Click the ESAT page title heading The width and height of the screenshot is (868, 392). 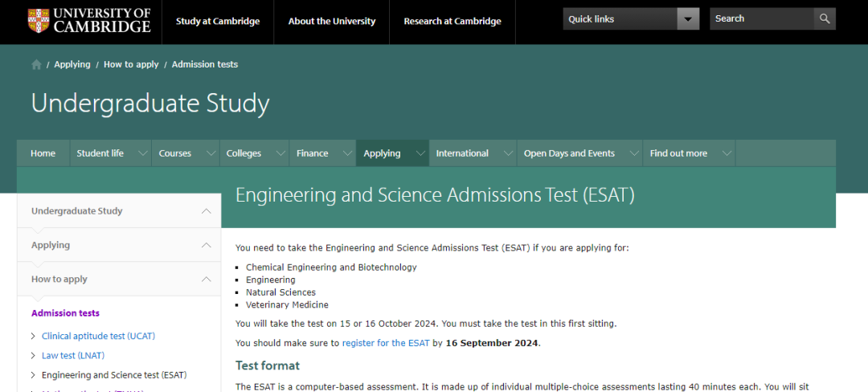[x=435, y=196]
